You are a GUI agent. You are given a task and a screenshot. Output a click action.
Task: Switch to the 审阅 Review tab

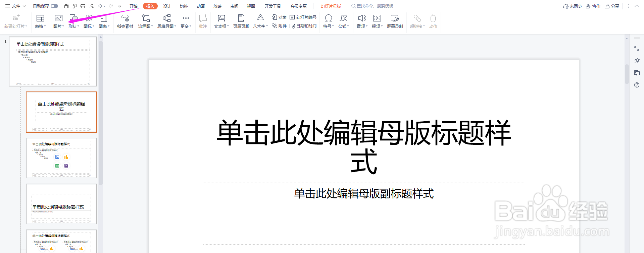234,6
